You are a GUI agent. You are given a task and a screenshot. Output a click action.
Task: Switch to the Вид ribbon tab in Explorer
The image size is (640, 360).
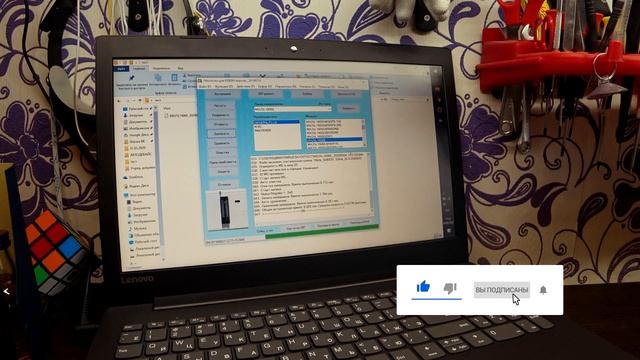tap(180, 68)
